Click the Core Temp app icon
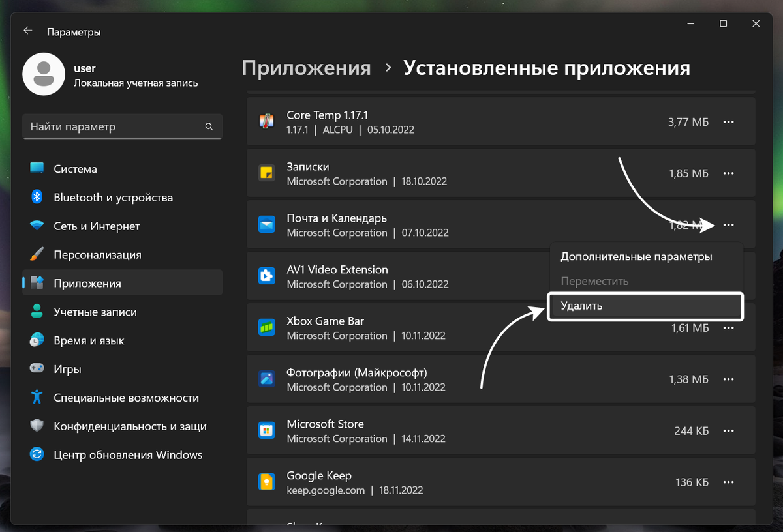Viewport: 783px width, 532px height. [266, 122]
